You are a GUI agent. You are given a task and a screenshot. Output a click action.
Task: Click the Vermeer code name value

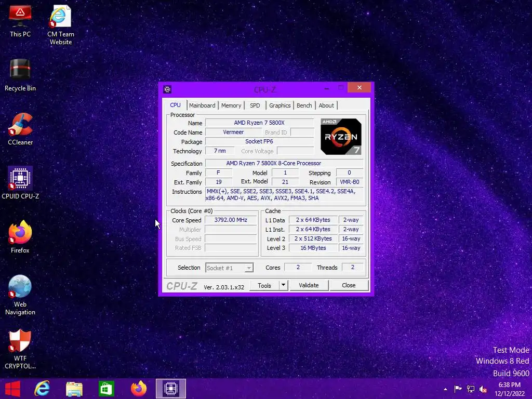pos(233,132)
